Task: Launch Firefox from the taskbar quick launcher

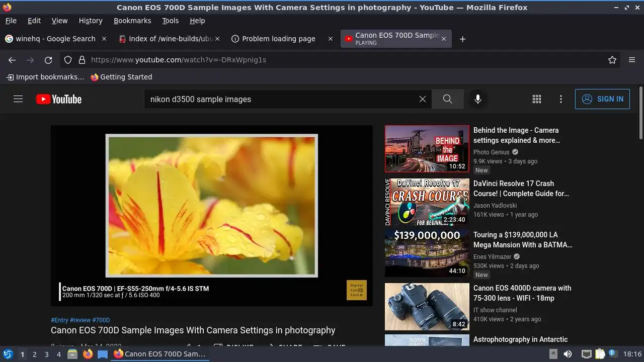Action: [88, 354]
